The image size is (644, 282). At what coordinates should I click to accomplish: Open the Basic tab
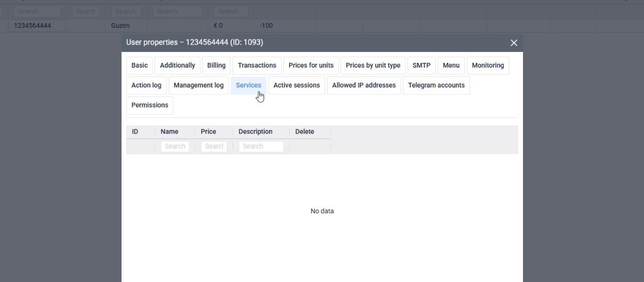(139, 66)
